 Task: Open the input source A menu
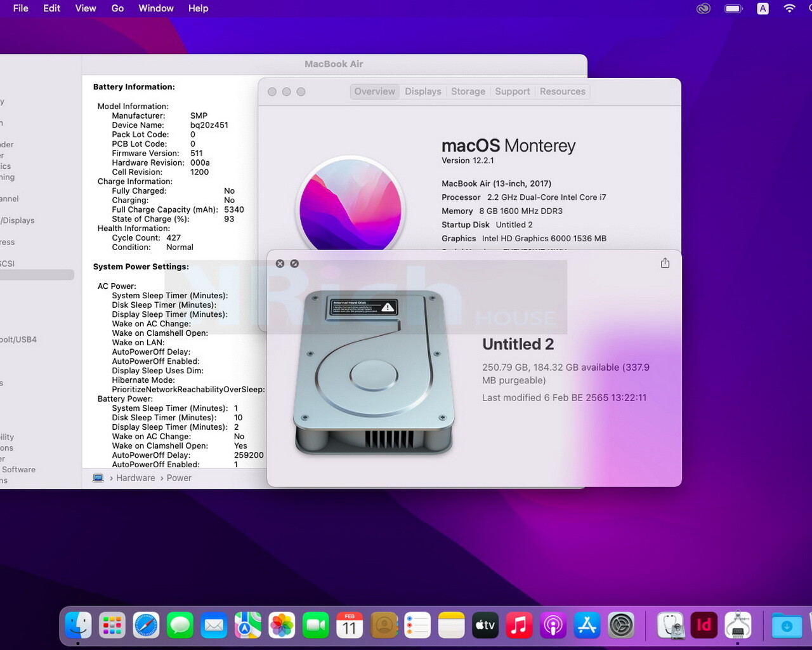click(763, 9)
